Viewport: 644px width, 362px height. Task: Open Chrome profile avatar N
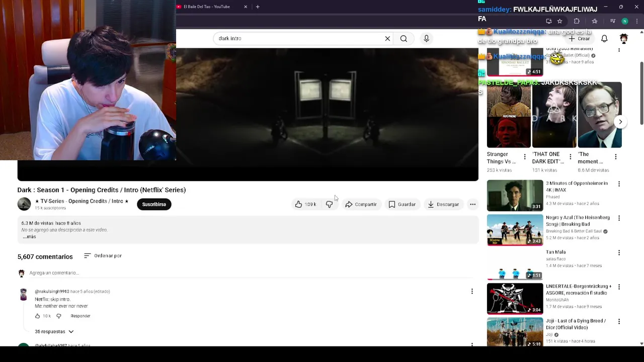(624, 21)
